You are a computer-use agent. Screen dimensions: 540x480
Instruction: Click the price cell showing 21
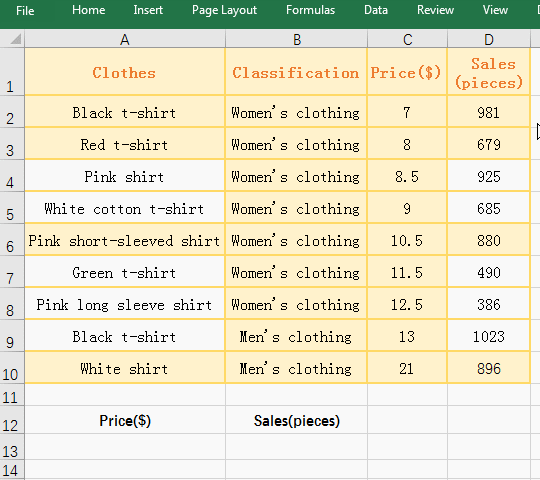click(407, 368)
